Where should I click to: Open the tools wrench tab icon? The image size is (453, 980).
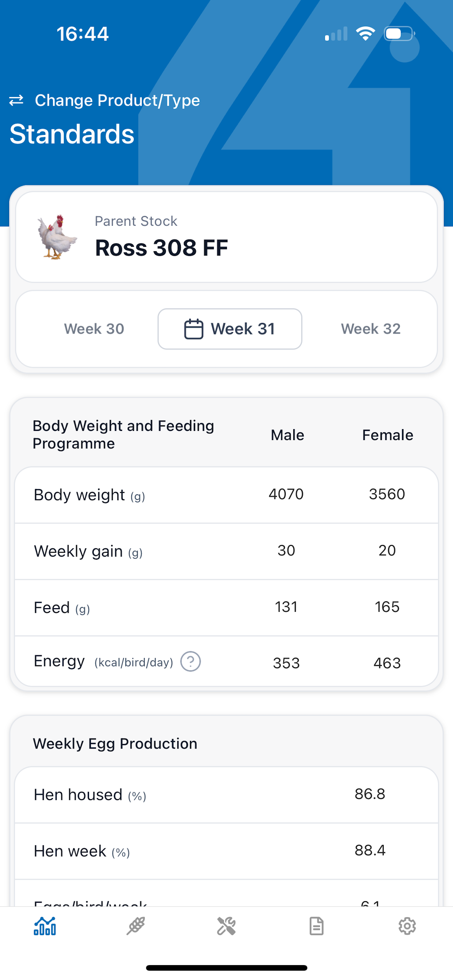(226, 926)
